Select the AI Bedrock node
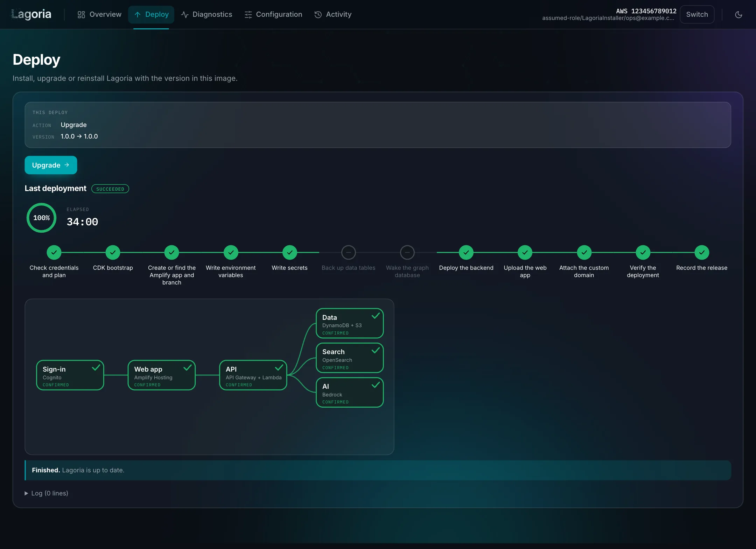This screenshot has height=549, width=756. pyautogui.click(x=350, y=392)
